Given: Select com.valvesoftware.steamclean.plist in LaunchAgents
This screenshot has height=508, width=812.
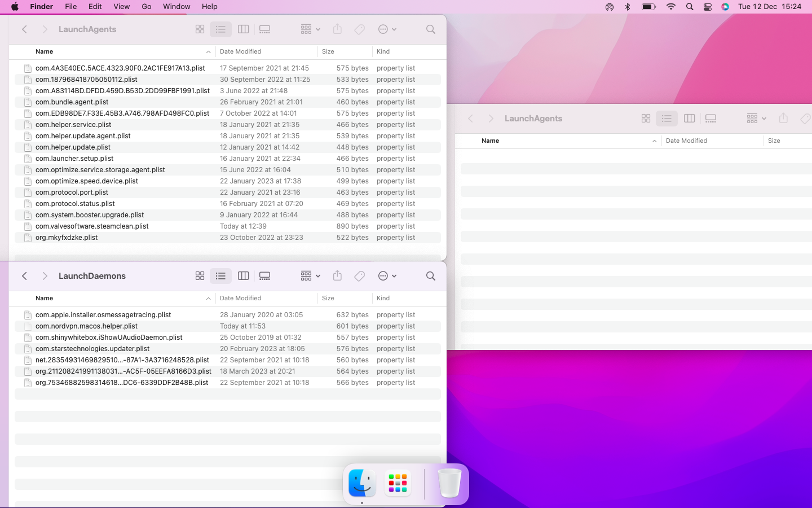Looking at the screenshot, I should pos(92,226).
